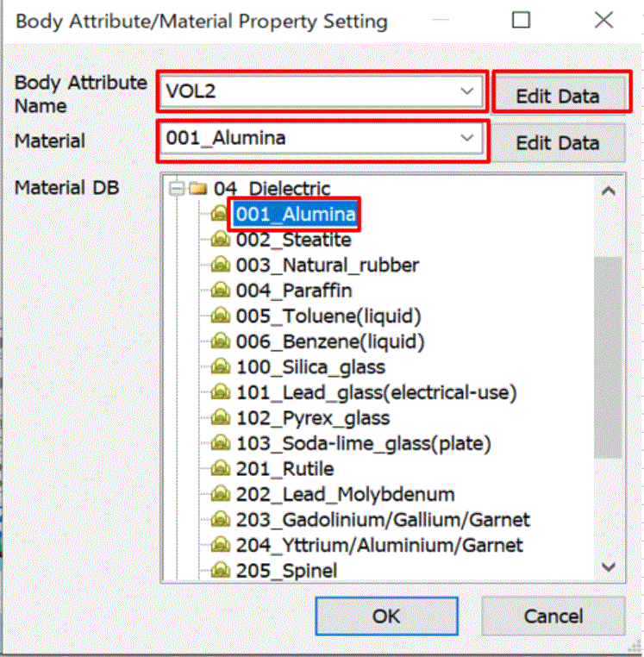Click the Material DB scroll-down arrow

click(x=609, y=567)
